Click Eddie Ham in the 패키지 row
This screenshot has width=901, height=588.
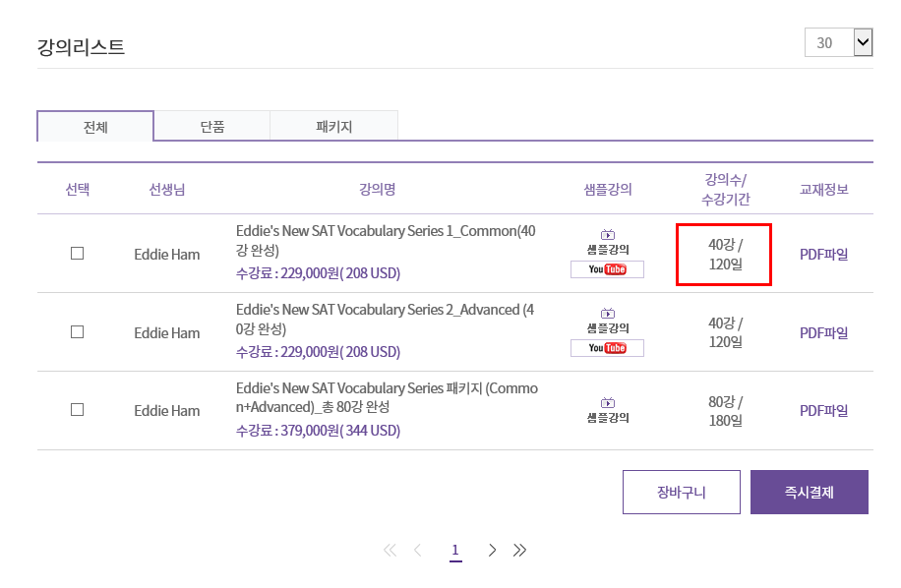pos(166,411)
